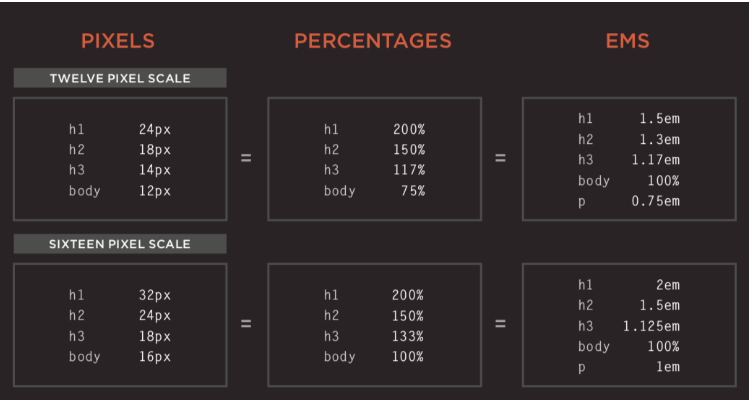Select the SIXTEEN PIXEL SCALE label

(x=120, y=244)
